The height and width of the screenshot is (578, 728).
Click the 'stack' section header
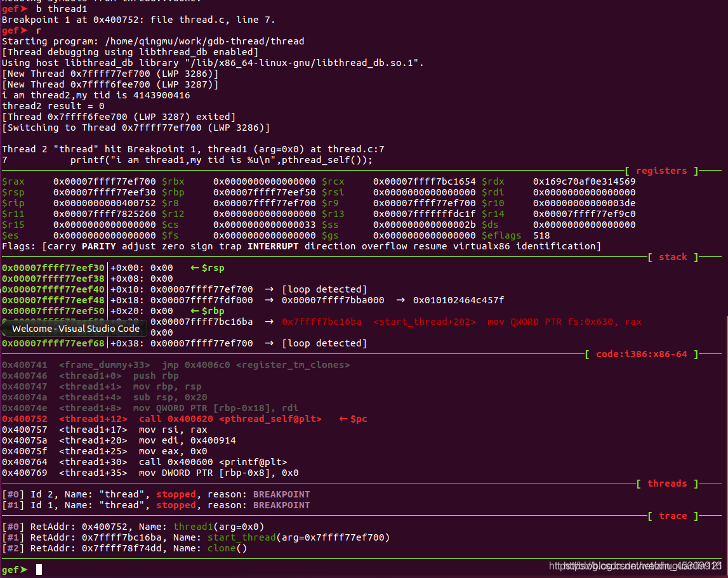[x=673, y=257]
